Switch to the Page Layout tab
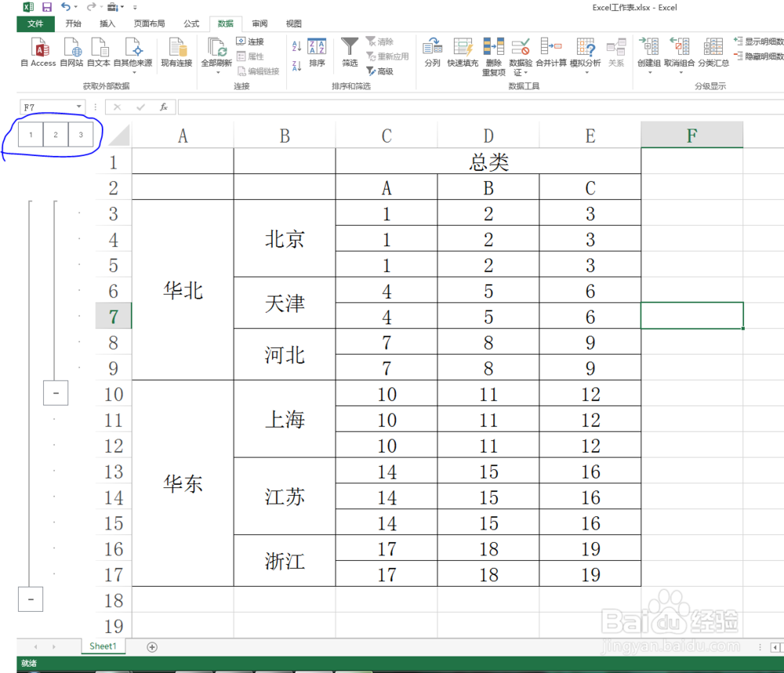This screenshot has height=673, width=784. [x=149, y=24]
